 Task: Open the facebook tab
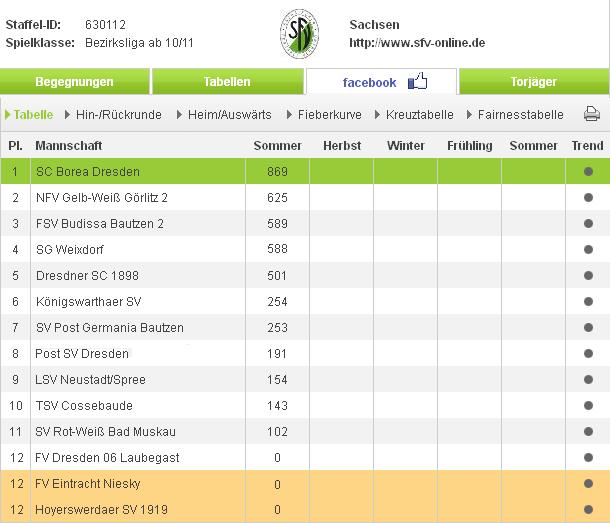tap(381, 81)
